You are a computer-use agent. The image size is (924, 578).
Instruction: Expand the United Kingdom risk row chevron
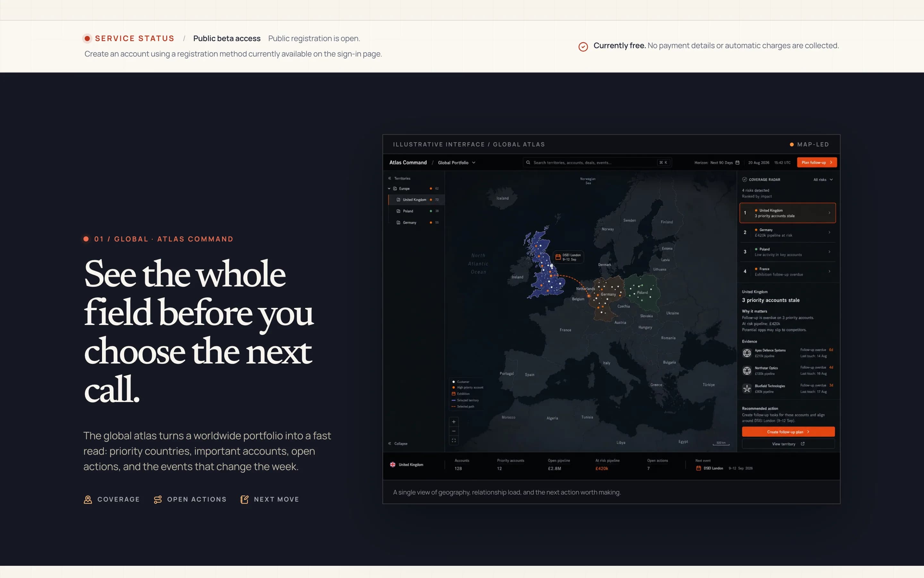(829, 213)
